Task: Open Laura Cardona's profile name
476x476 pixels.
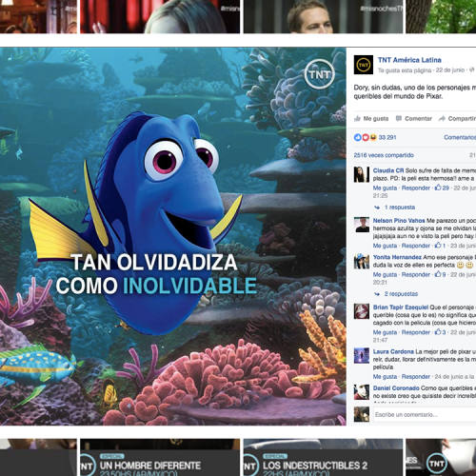Action: 393,351
